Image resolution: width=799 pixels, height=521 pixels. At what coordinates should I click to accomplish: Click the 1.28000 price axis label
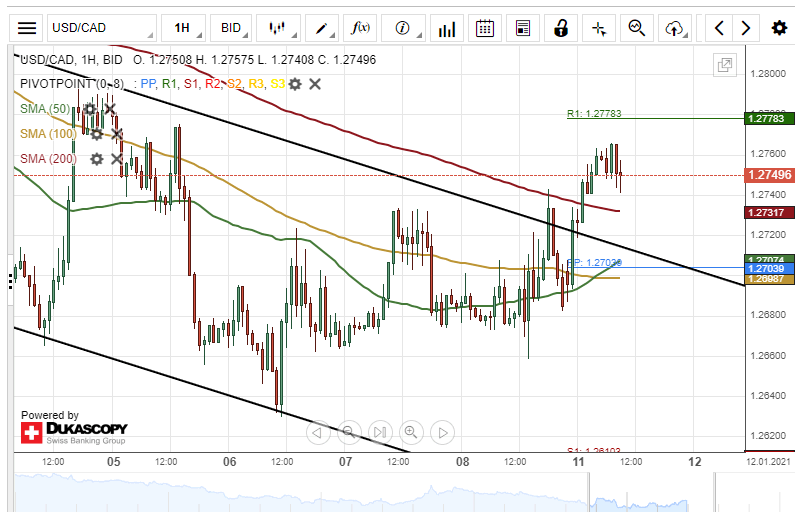point(768,74)
